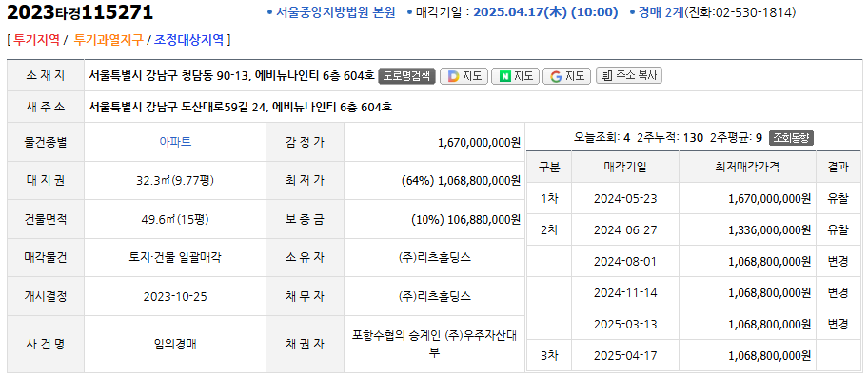Screen dimensions: 868x378
Task: Click the 보증금 value (10%) 106,880,000원
Action: point(466,219)
